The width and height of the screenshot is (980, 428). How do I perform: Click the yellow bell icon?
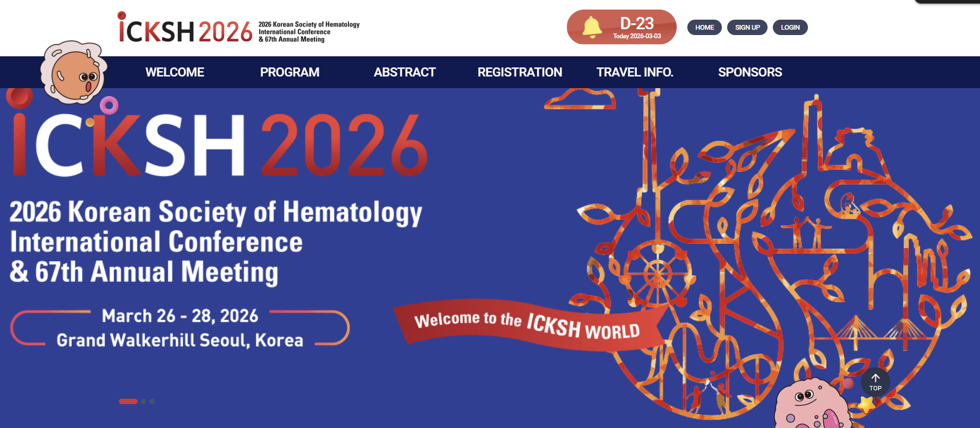pos(592,27)
